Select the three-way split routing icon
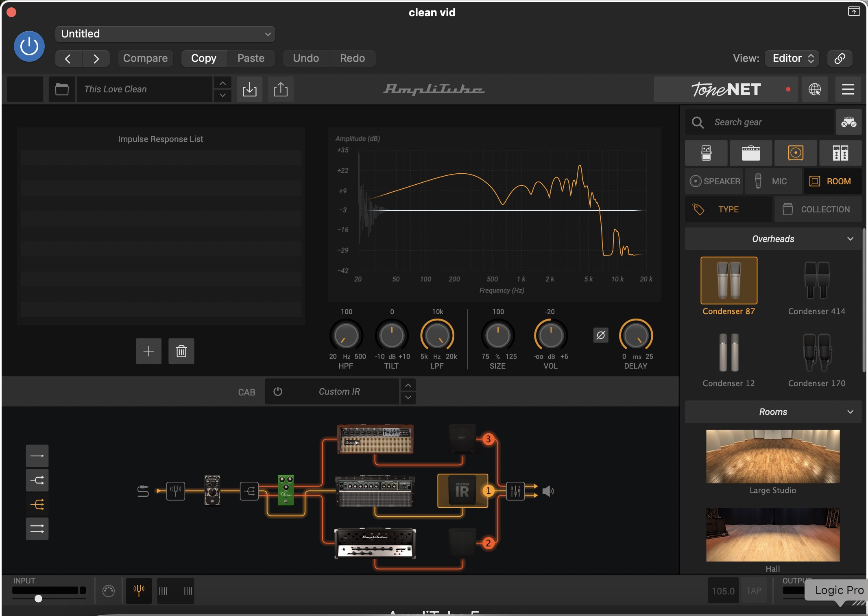 click(x=37, y=505)
